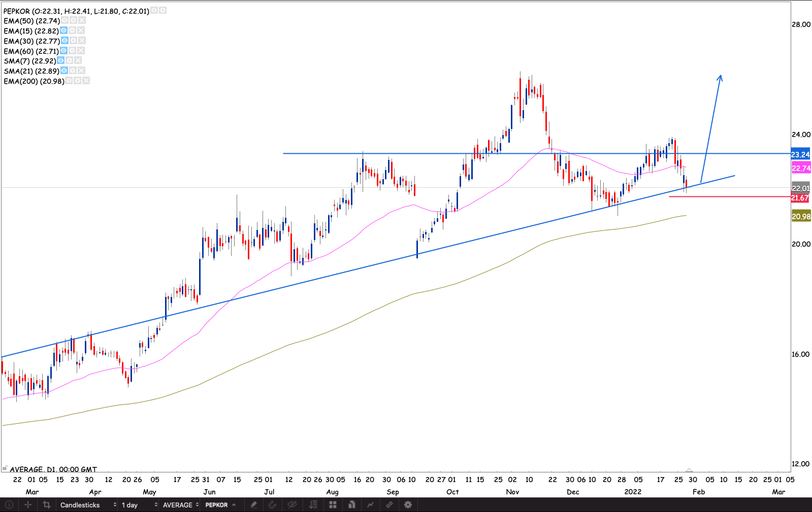The image size is (812, 512).
Task: Click the line chart indicators icon
Action: coord(370,505)
